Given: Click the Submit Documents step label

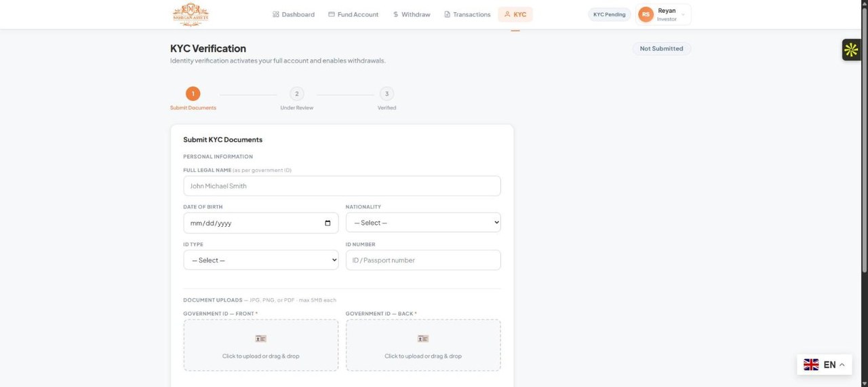Looking at the screenshot, I should coord(193,108).
